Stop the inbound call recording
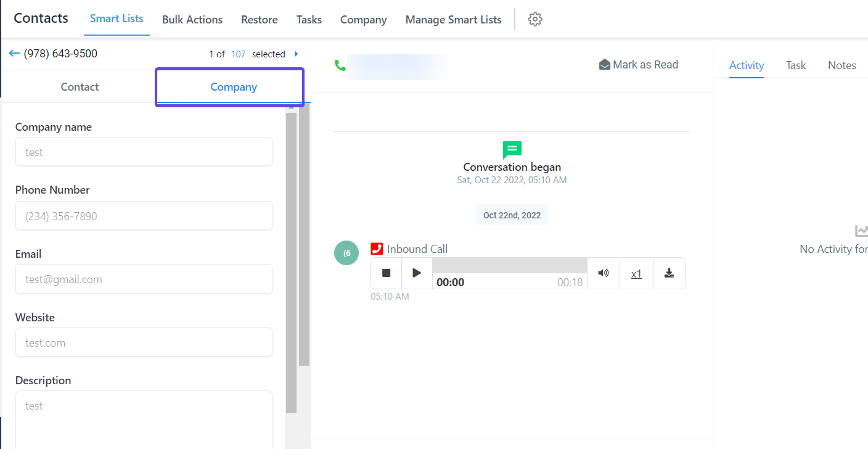This screenshot has width=868, height=449. click(x=387, y=273)
